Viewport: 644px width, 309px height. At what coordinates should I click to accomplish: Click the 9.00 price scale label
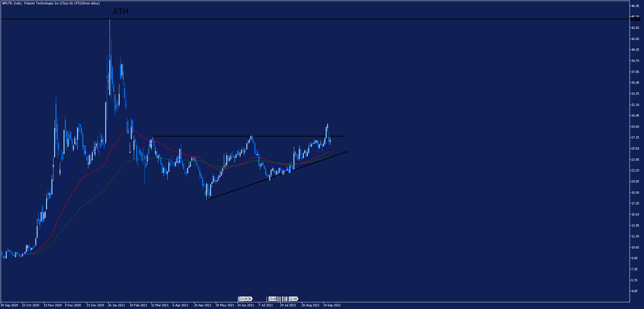(x=634, y=258)
